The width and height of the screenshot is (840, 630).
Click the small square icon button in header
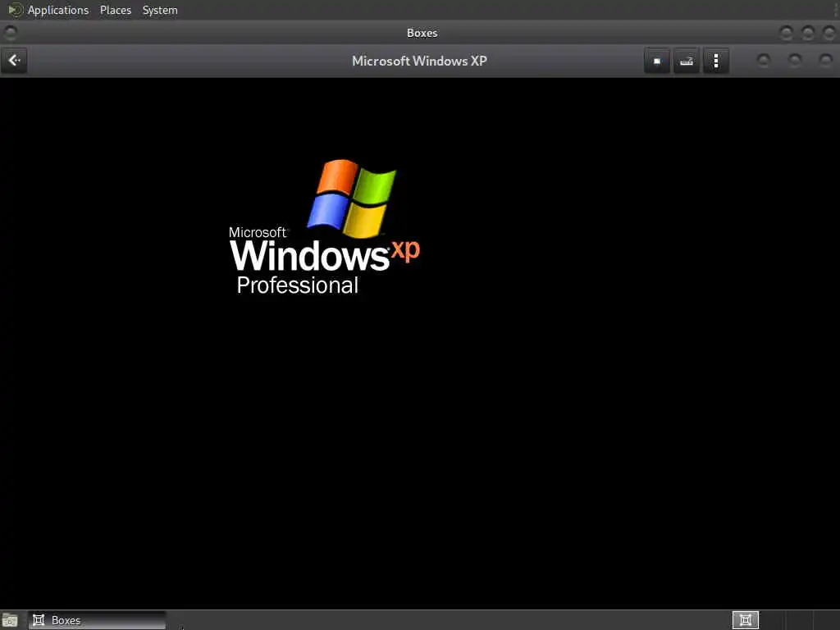[x=657, y=61]
